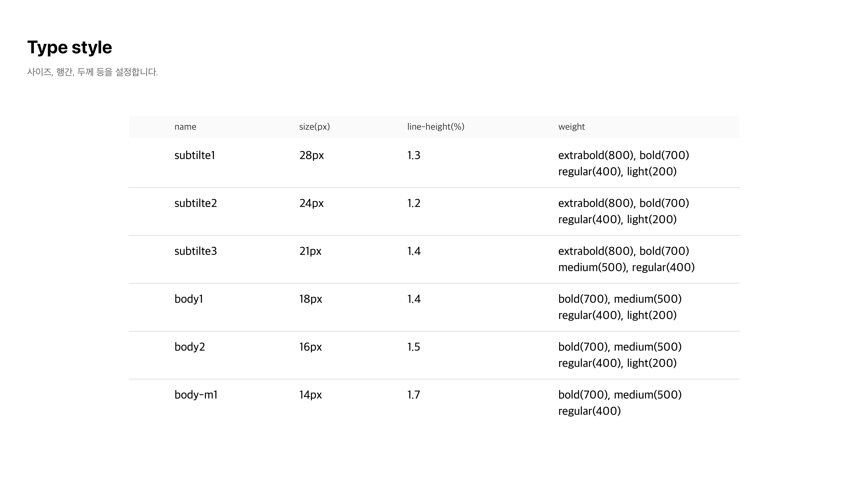Click 'bold(700), medium(500)' in the body-m1 row
Viewport: 868px width, 488px height.
click(x=620, y=395)
